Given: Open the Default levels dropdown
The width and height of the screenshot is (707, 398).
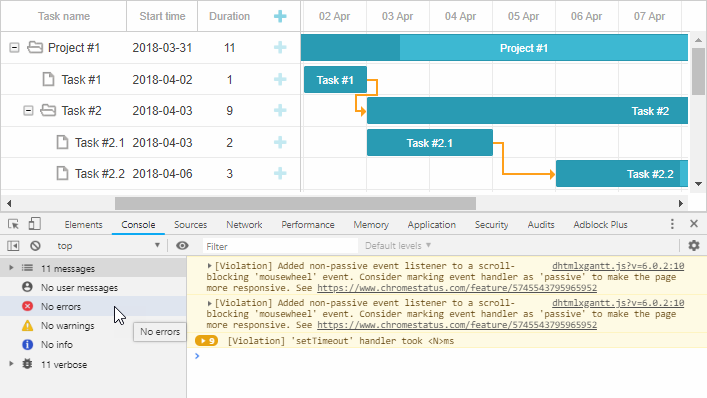Looking at the screenshot, I should point(398,246).
